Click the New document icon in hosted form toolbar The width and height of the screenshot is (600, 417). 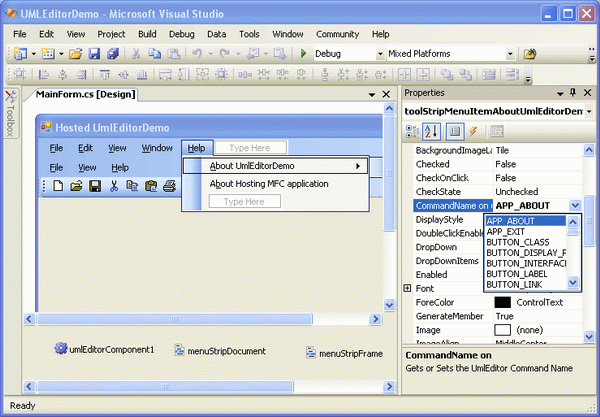point(58,186)
